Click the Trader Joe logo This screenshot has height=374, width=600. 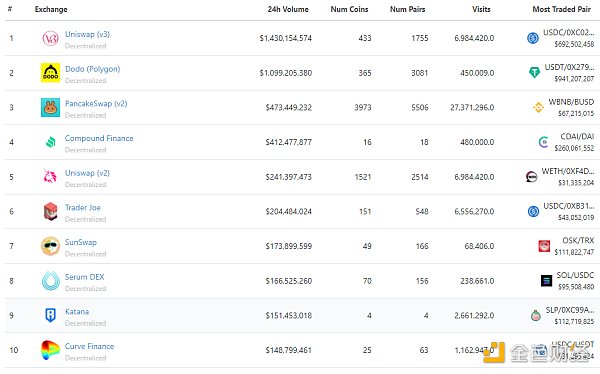(51, 211)
